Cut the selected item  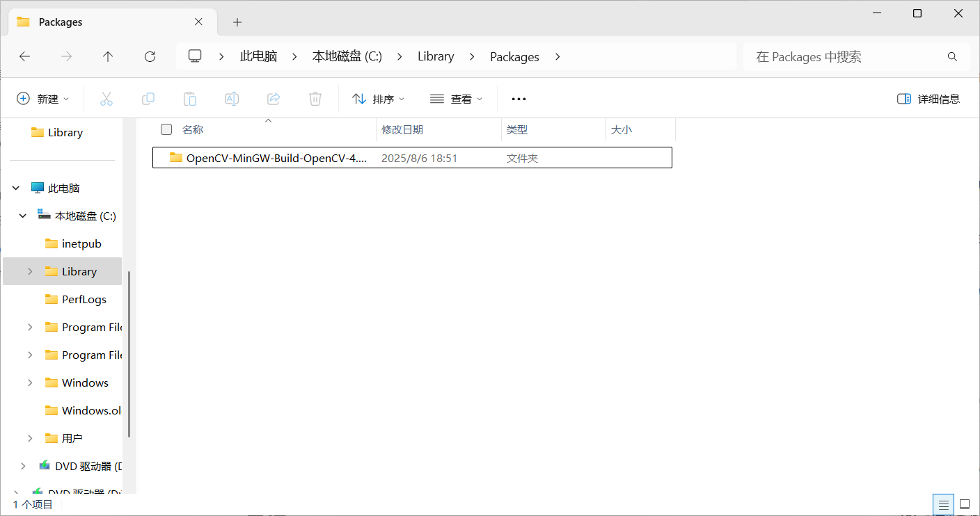point(106,98)
